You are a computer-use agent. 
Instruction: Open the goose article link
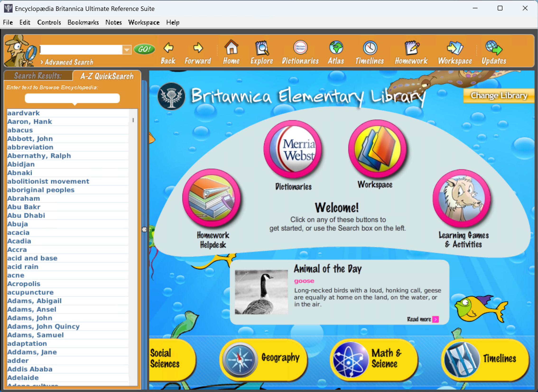pos(304,281)
